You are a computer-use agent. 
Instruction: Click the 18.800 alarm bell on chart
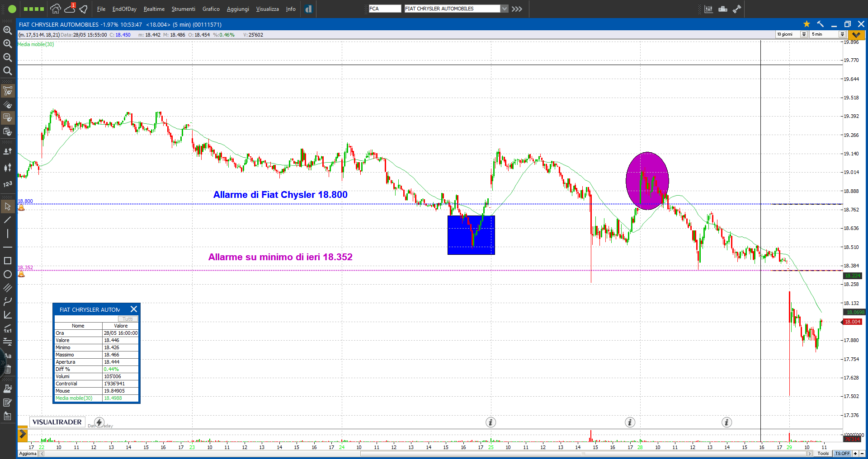coord(21,208)
